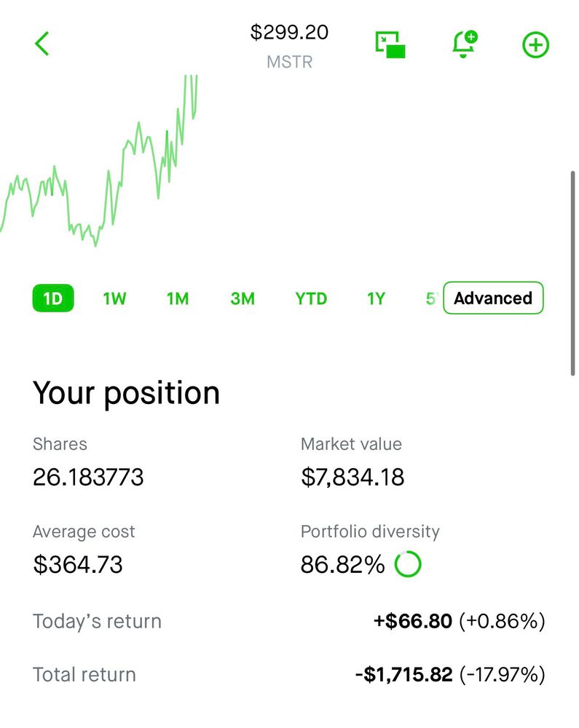Select the 1D time range

(53, 298)
